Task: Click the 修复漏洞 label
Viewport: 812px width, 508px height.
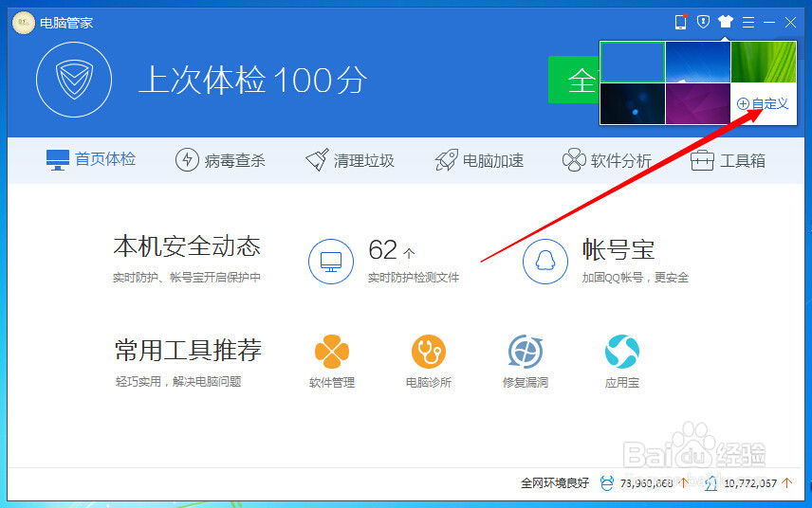Action: tap(526, 383)
